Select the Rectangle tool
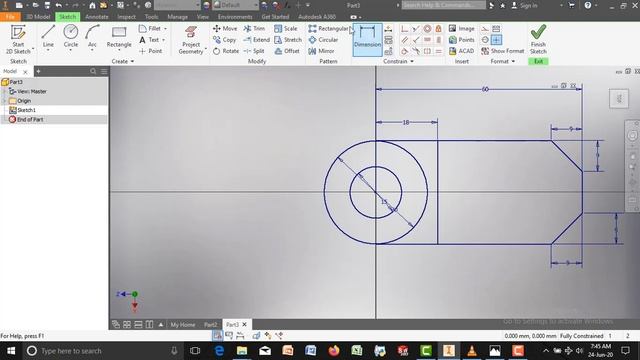 [119, 36]
